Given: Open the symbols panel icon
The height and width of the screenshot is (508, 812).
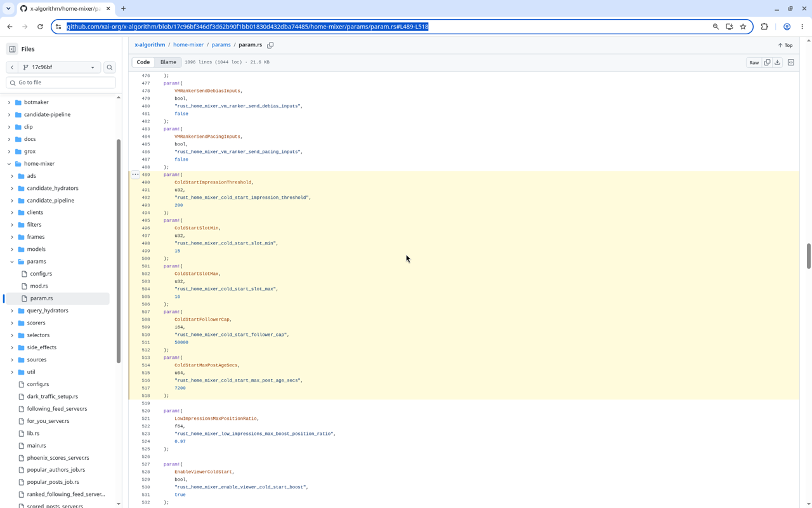Looking at the screenshot, I should tap(791, 62).
